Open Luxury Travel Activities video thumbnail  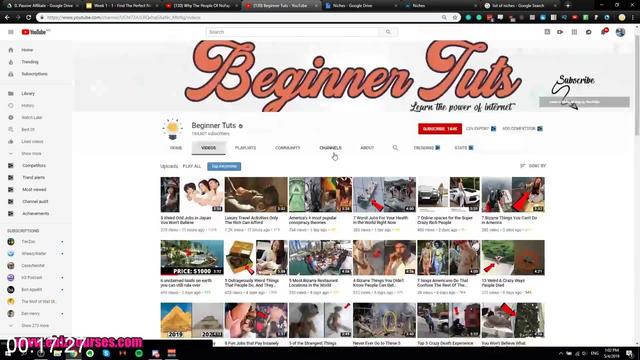256,195
